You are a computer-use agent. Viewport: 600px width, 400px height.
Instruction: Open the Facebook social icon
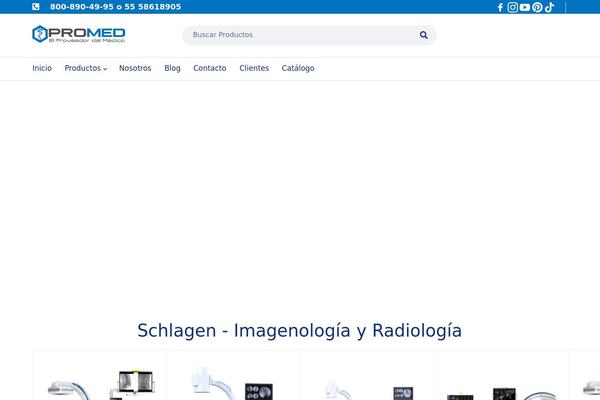point(500,7)
